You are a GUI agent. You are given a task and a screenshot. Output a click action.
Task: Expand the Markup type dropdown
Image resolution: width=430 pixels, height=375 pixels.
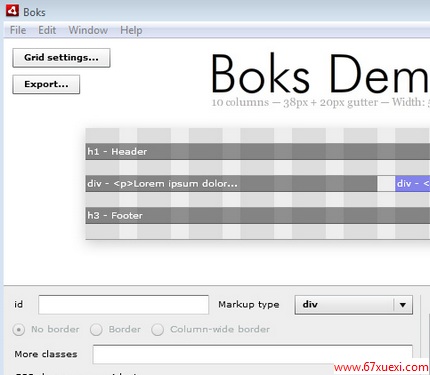354,305
